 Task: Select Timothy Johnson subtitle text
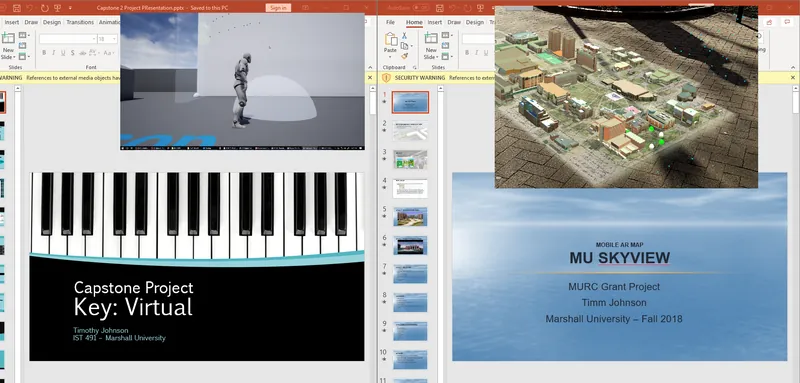click(101, 330)
